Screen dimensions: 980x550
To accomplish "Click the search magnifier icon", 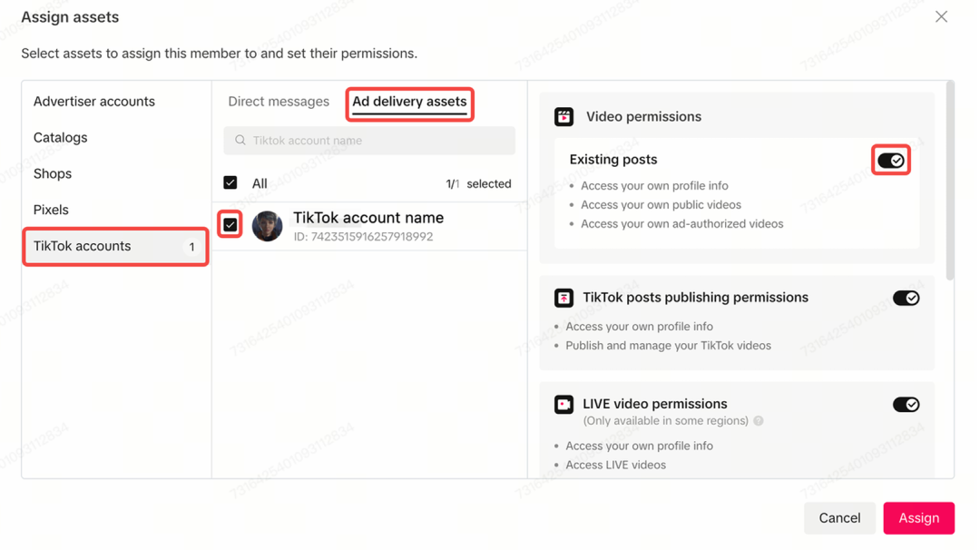I will 240,141.
